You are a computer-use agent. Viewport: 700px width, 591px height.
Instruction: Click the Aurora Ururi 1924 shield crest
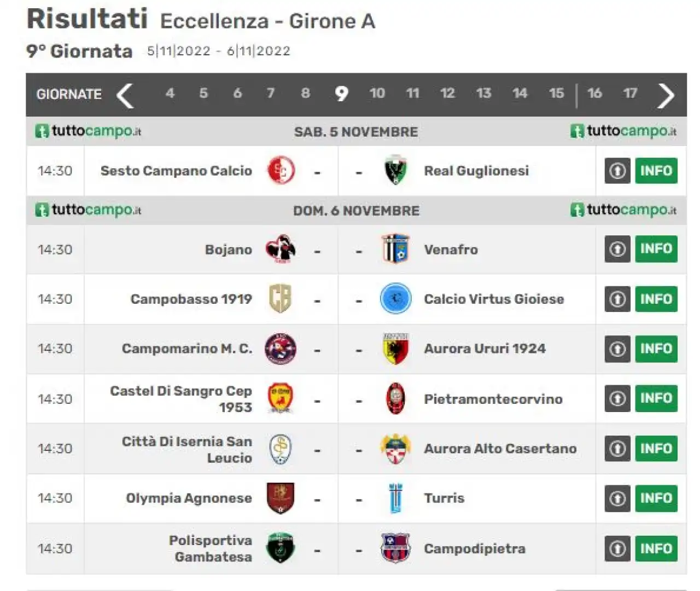[x=395, y=349]
